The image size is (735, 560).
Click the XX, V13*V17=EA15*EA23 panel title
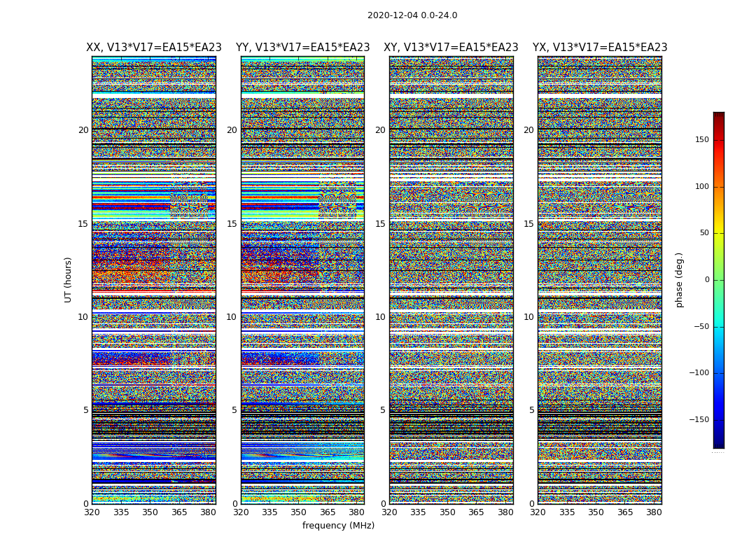coord(154,48)
